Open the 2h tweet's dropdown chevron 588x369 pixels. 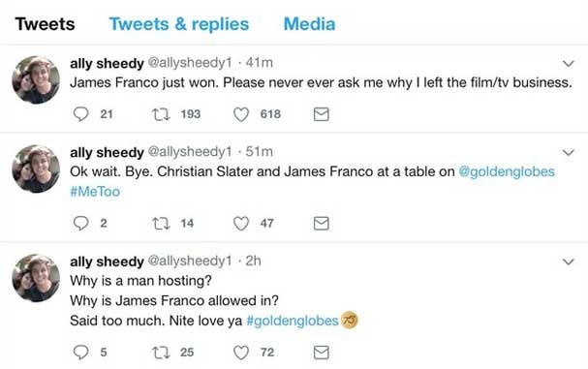[569, 261]
